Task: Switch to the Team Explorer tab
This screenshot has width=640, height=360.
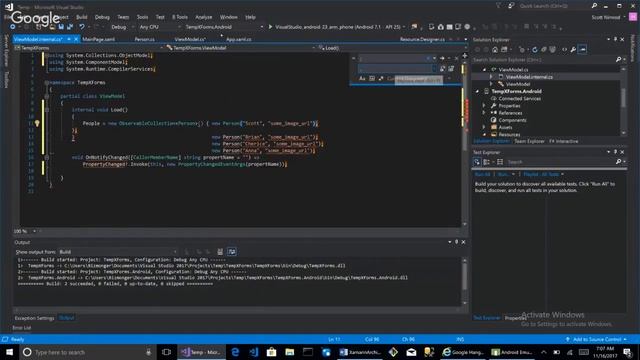Action: [x=529, y=141]
